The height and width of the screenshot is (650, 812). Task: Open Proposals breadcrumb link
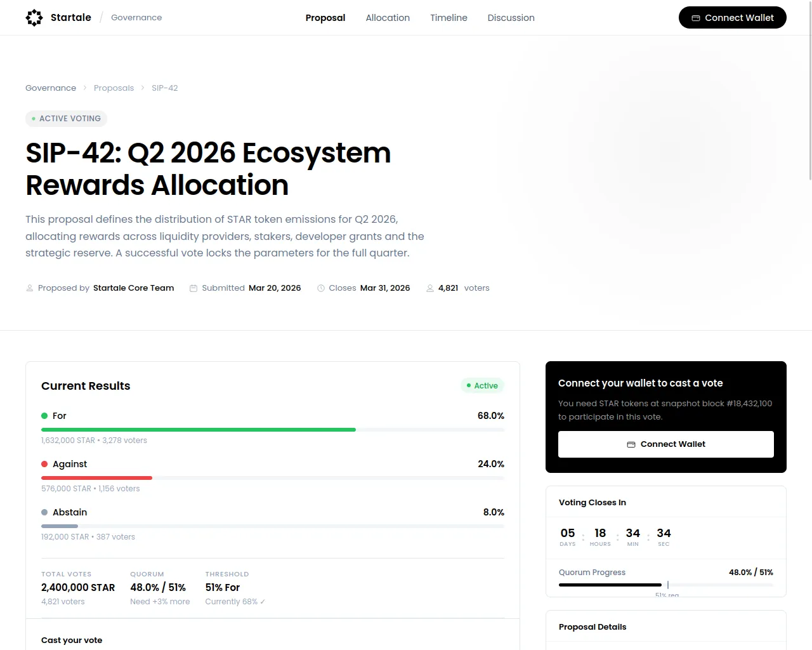tap(114, 88)
